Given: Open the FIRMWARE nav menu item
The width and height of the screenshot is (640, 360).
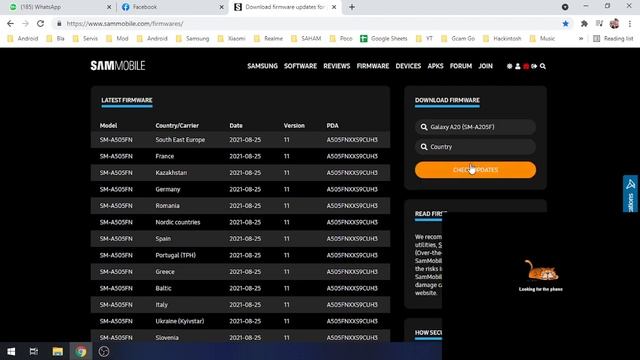Looking at the screenshot, I should coord(373,66).
